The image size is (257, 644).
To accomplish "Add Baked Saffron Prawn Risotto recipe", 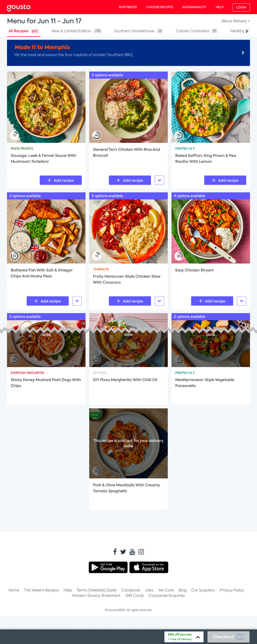I will (x=225, y=180).
